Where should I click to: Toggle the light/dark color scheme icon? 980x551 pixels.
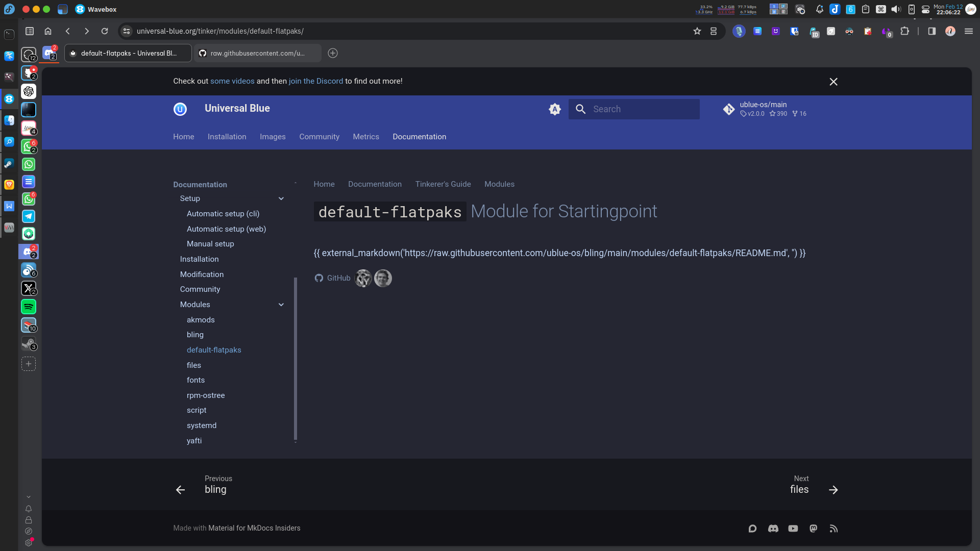pyautogui.click(x=555, y=109)
